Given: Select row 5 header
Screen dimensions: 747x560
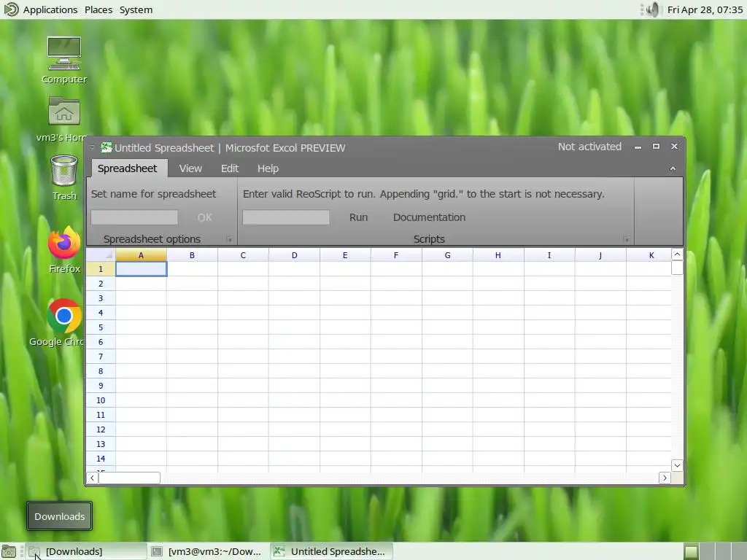Looking at the screenshot, I should pos(101,327).
